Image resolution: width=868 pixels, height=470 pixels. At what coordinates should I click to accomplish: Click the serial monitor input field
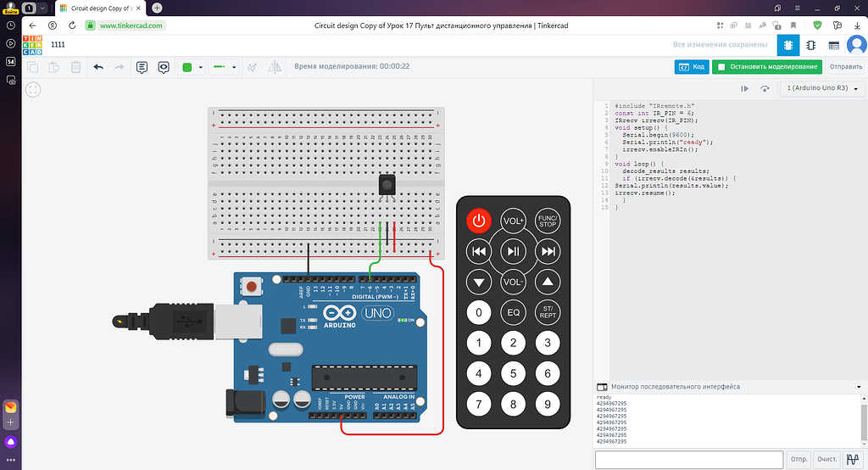[688, 459]
